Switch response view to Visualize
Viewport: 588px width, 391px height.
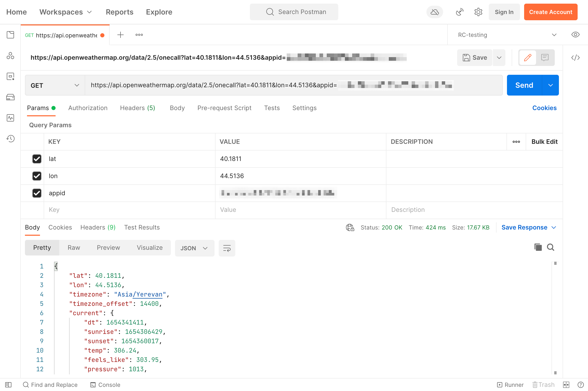(150, 248)
